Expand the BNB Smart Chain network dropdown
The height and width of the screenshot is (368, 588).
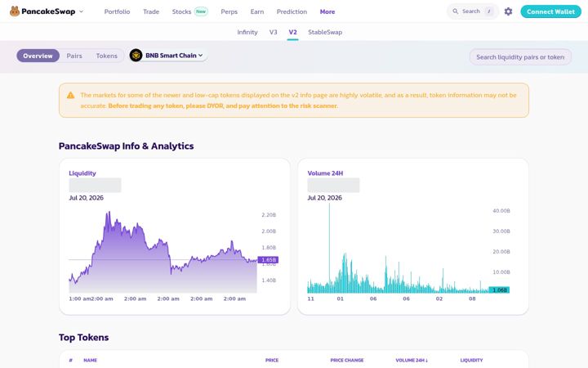pos(168,56)
